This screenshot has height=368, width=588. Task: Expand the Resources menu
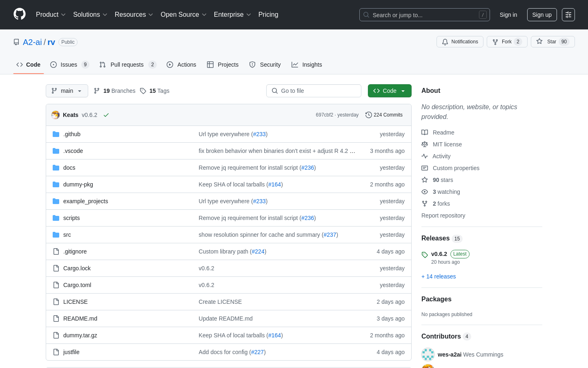pos(134,15)
